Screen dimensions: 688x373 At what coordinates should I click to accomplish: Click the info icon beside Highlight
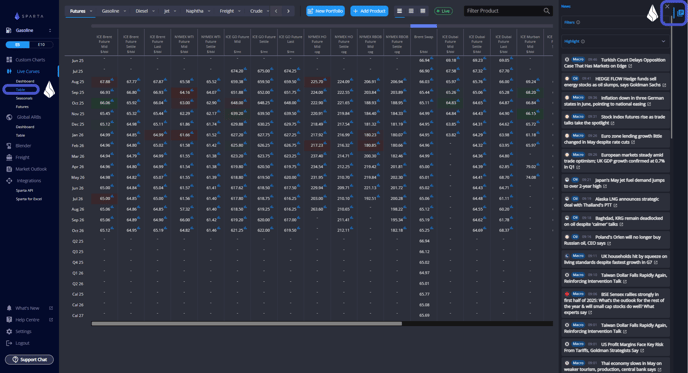(x=583, y=41)
